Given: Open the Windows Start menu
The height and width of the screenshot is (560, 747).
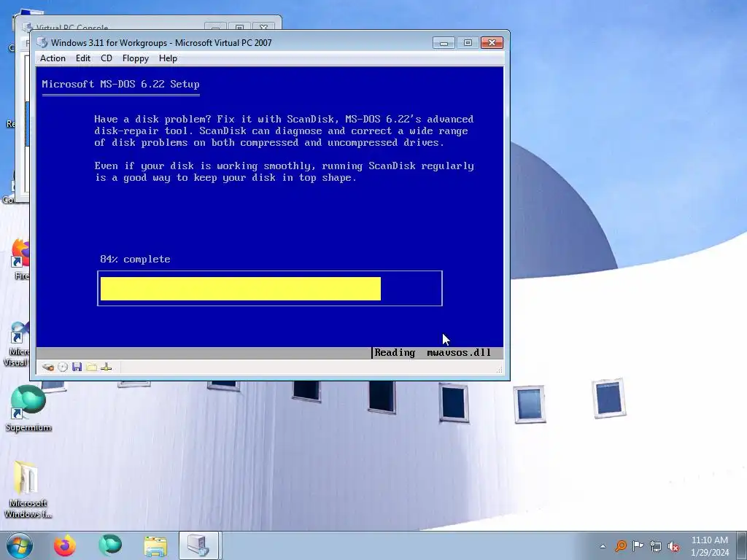Looking at the screenshot, I should pyautogui.click(x=20, y=545).
